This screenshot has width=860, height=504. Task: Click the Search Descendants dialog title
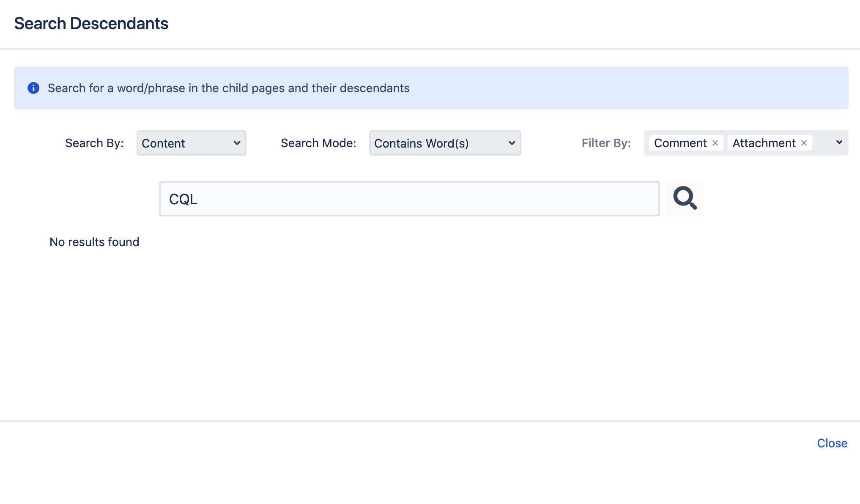(x=91, y=23)
